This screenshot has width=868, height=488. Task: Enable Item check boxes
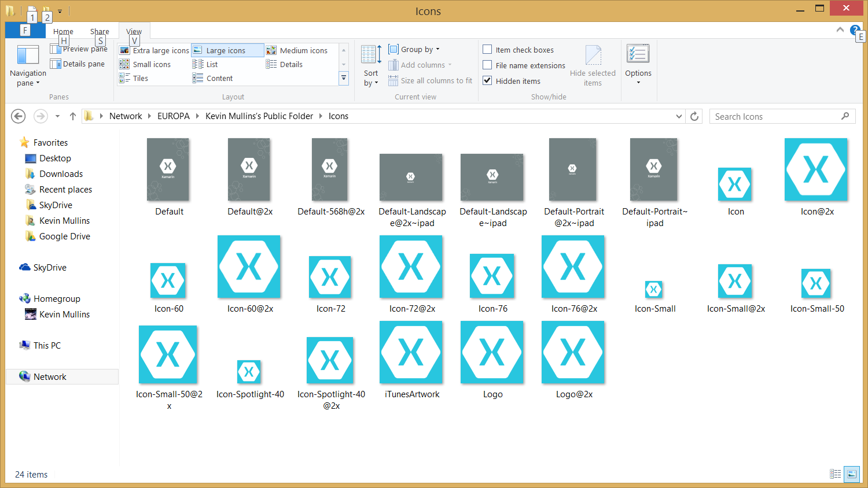point(487,50)
